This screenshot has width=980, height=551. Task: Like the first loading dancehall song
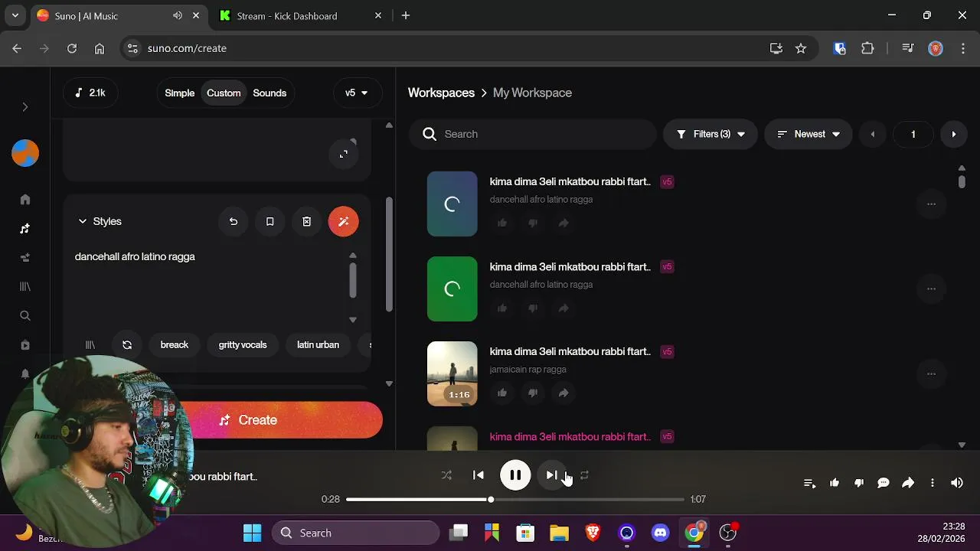tap(502, 223)
